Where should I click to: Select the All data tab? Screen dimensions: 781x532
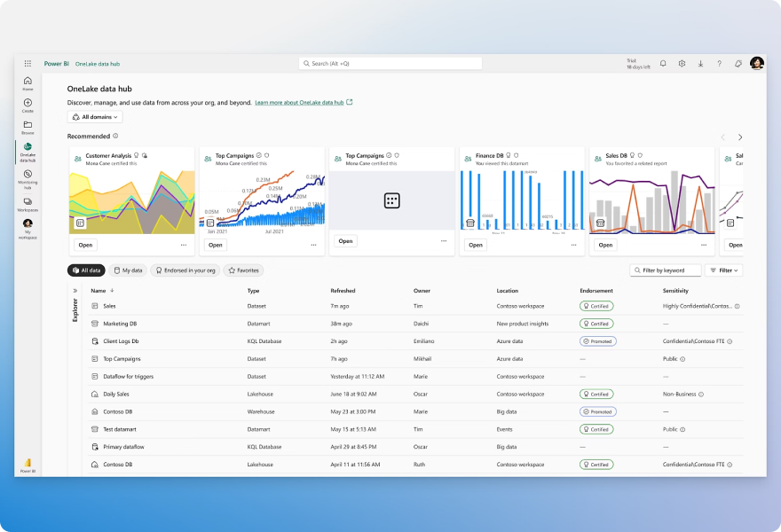86,270
